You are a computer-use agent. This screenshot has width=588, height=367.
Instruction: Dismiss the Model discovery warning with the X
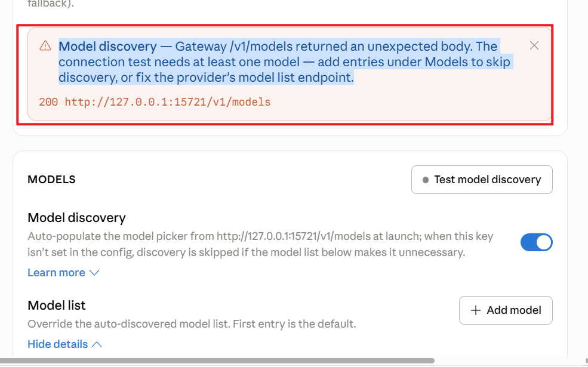click(534, 46)
